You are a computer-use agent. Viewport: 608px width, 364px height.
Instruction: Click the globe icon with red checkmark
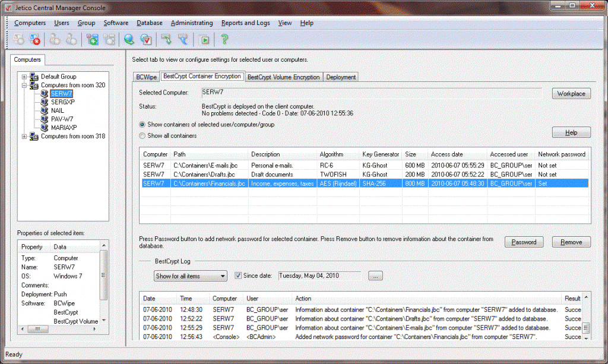point(146,39)
